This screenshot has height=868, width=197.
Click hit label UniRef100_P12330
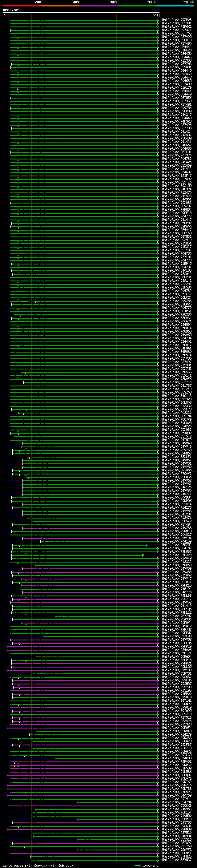(177, 406)
